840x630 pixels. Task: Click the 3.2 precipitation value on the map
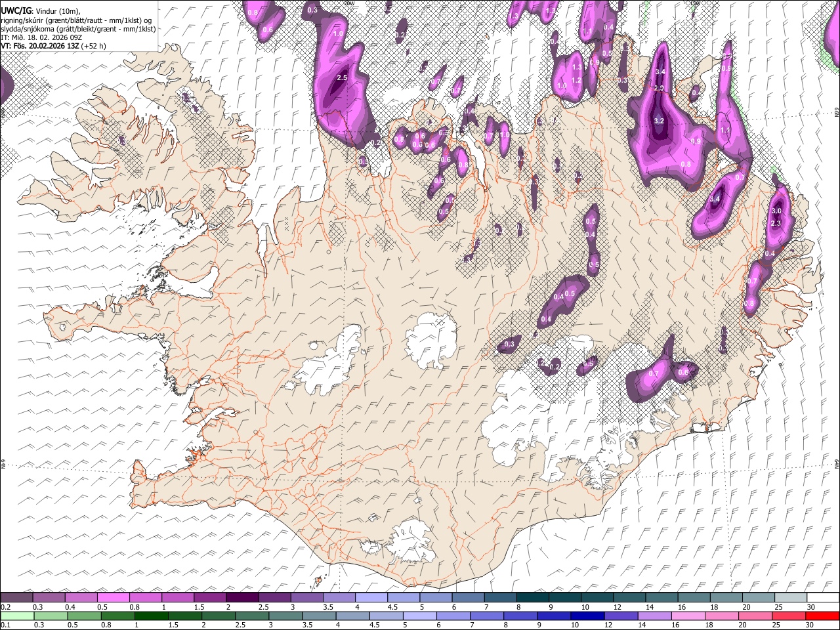[660, 121]
